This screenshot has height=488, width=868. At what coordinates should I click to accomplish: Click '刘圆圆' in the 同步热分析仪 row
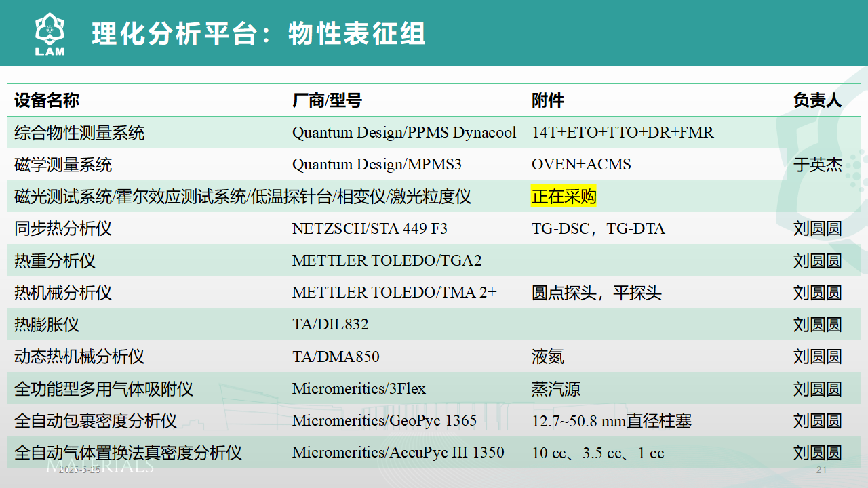click(x=818, y=228)
